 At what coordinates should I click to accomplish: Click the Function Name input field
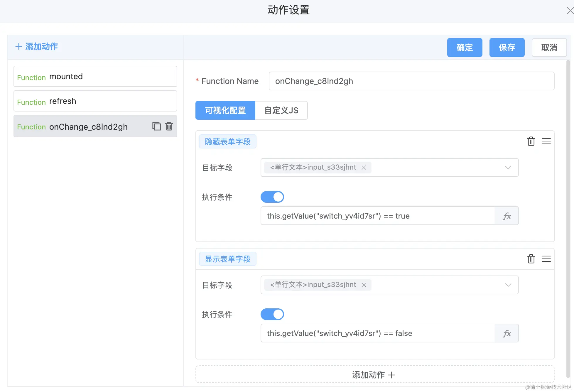pos(411,81)
